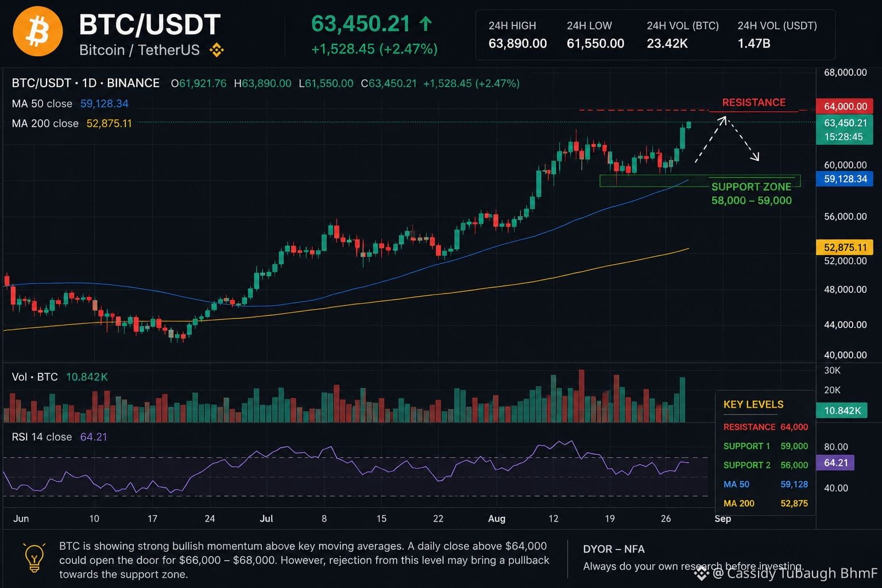
Task: Click 30K on the volume axis
Action: [832, 370]
